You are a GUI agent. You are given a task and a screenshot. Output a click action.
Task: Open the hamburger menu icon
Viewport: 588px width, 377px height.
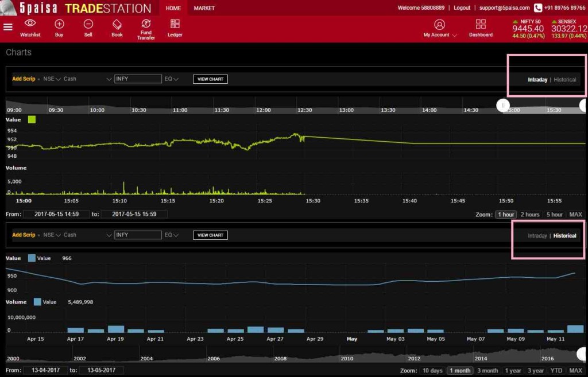[8, 27]
